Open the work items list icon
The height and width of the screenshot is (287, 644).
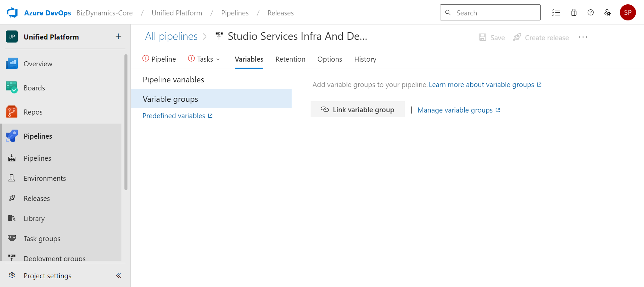pyautogui.click(x=556, y=13)
